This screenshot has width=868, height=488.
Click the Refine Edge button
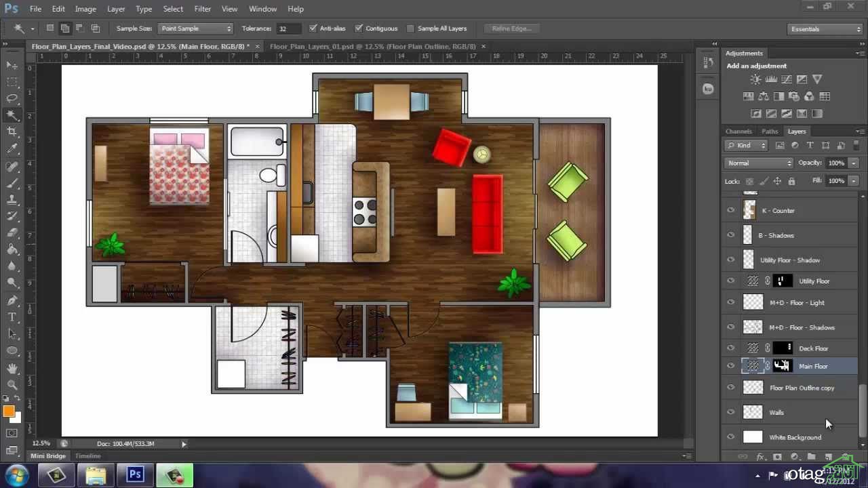512,28
